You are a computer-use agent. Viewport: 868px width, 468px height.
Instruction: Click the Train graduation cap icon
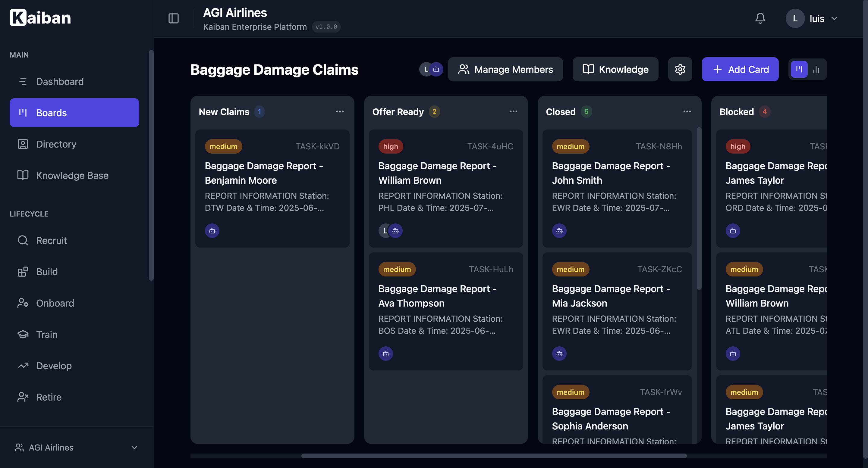pos(23,334)
